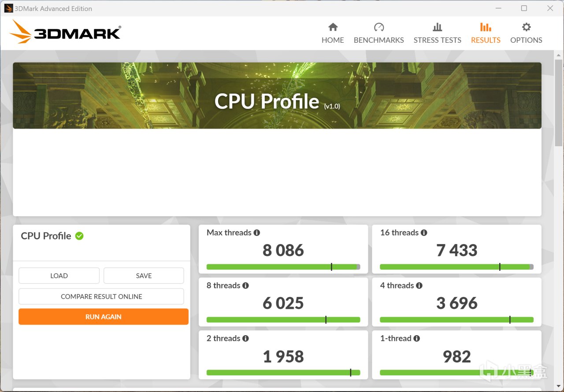The width and height of the screenshot is (564, 392).
Task: Click the 3DMark app icon in title bar
Action: (9, 8)
